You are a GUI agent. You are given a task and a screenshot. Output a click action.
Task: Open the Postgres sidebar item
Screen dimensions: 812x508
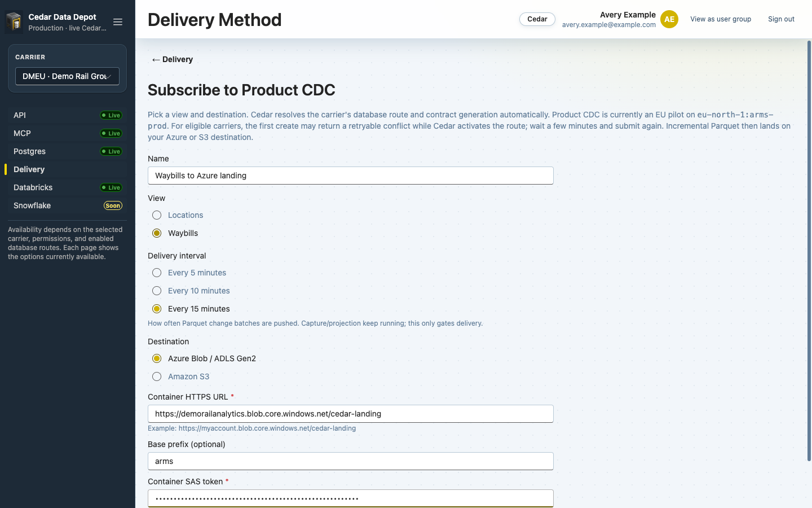point(67,151)
